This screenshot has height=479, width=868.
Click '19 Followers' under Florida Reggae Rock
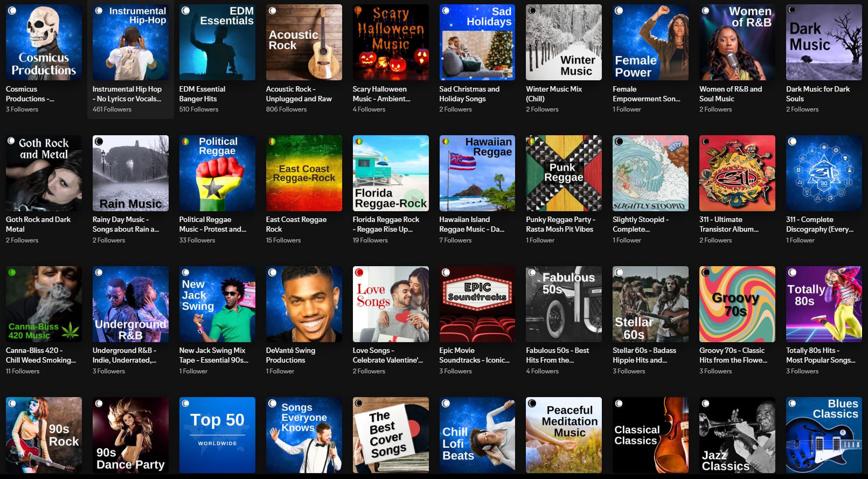pyautogui.click(x=370, y=240)
